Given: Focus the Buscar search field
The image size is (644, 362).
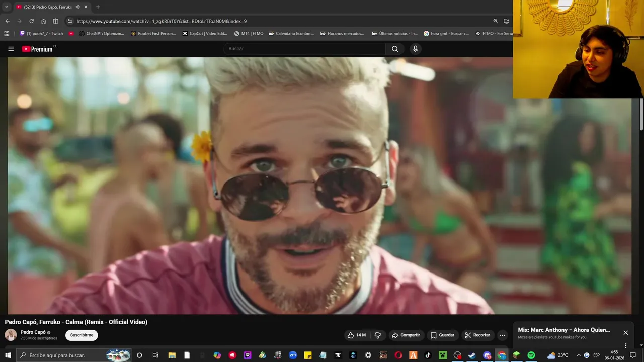Looking at the screenshot, I should point(304,49).
